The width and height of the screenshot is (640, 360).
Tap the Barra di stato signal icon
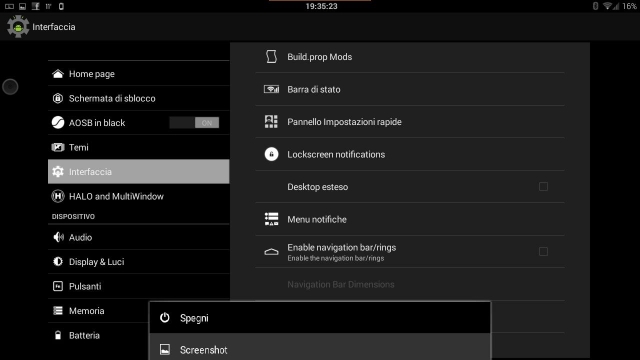click(x=271, y=89)
